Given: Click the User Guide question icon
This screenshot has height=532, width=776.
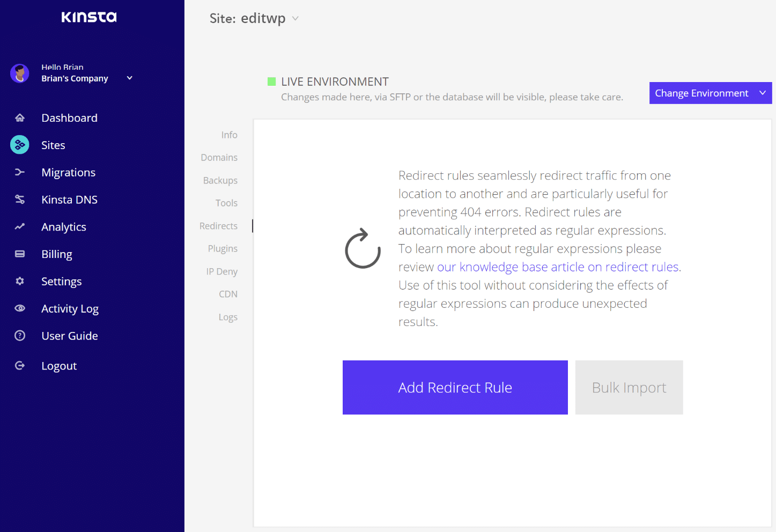Looking at the screenshot, I should [x=20, y=336].
